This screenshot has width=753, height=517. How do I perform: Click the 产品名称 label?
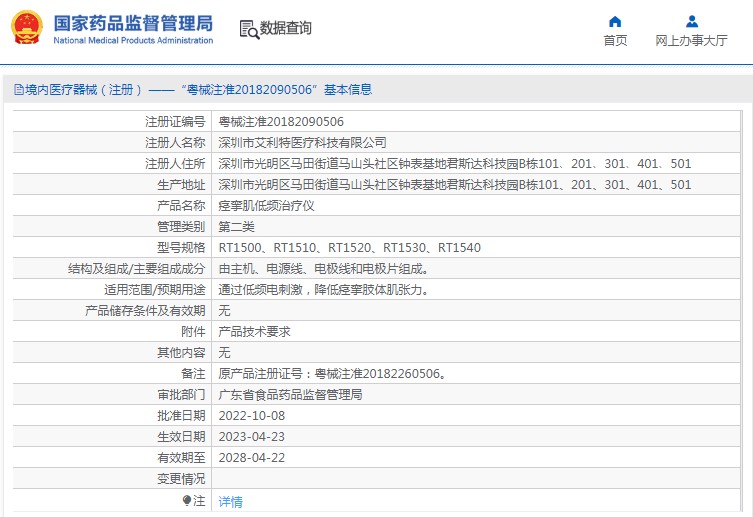point(182,206)
